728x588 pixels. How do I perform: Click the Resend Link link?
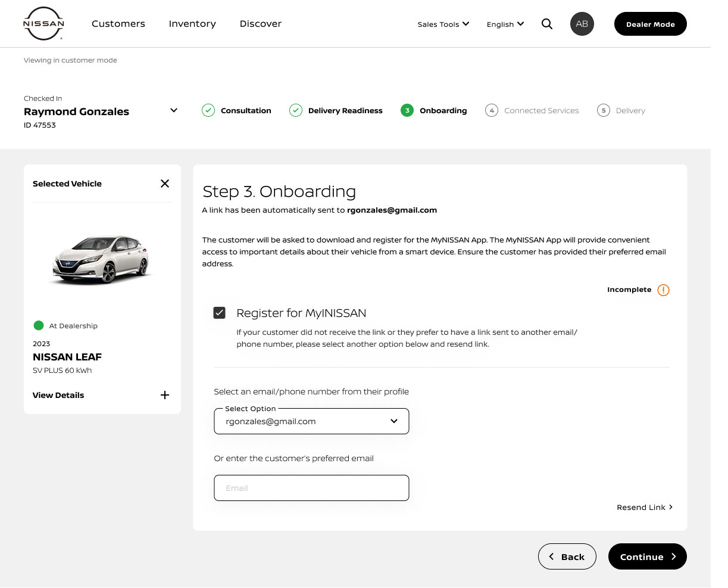(645, 507)
